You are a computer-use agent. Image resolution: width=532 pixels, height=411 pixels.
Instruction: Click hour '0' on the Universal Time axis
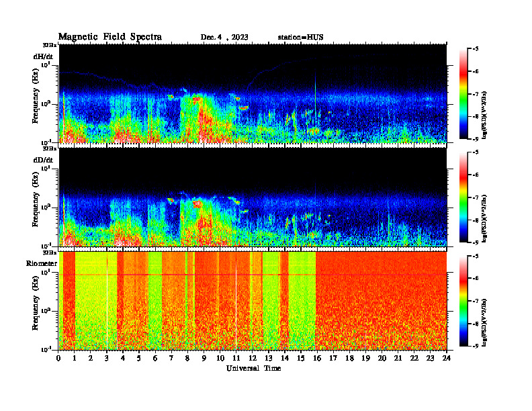point(58,359)
